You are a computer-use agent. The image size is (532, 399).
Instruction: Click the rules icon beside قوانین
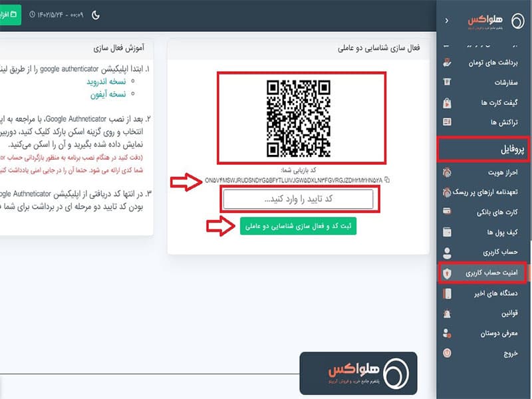(447, 313)
